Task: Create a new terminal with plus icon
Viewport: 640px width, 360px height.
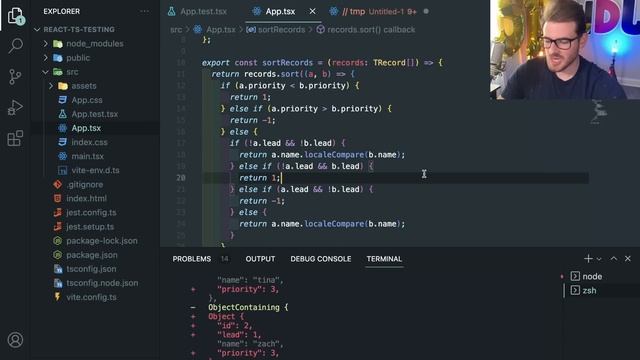Action: point(588,258)
